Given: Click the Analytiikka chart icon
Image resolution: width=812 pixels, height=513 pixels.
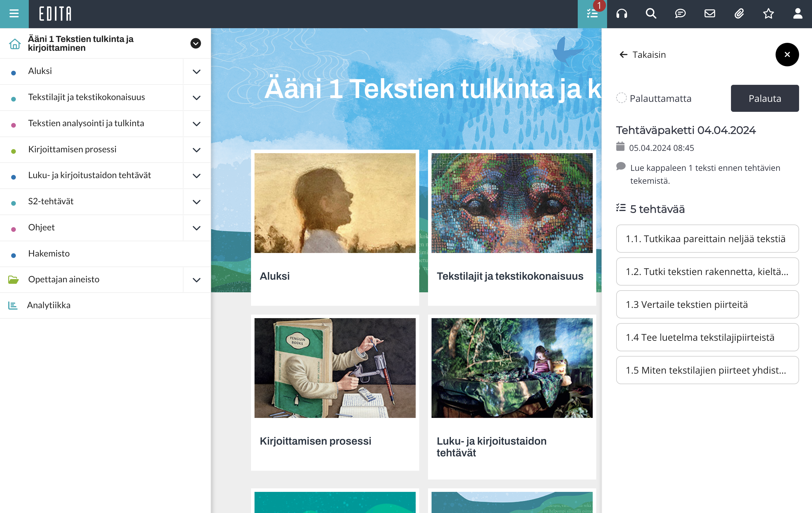Looking at the screenshot, I should pyautogui.click(x=13, y=306).
